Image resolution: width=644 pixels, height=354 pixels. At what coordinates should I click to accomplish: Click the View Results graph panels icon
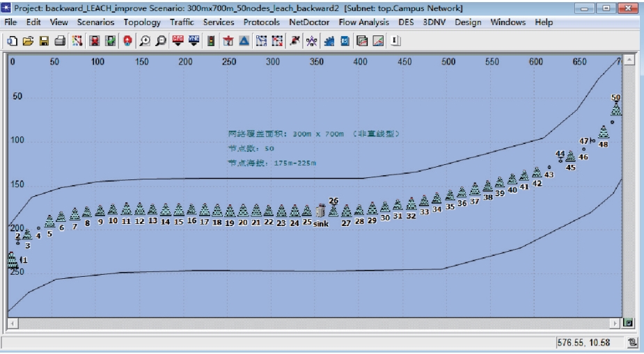pyautogui.click(x=362, y=41)
